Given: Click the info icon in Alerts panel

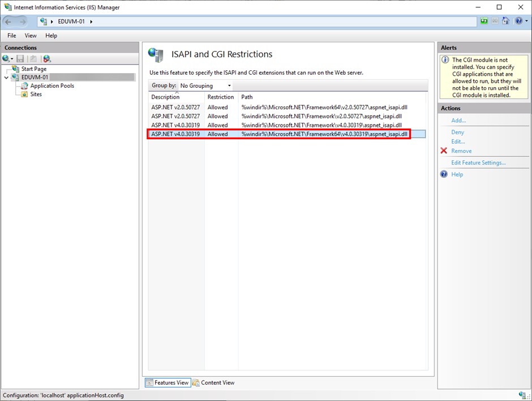Looking at the screenshot, I should 445,60.
